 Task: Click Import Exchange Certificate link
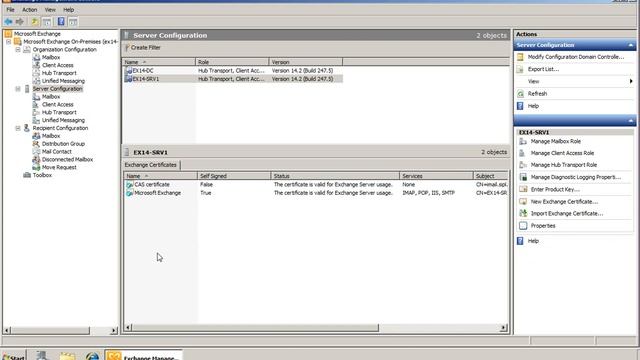[x=567, y=213]
